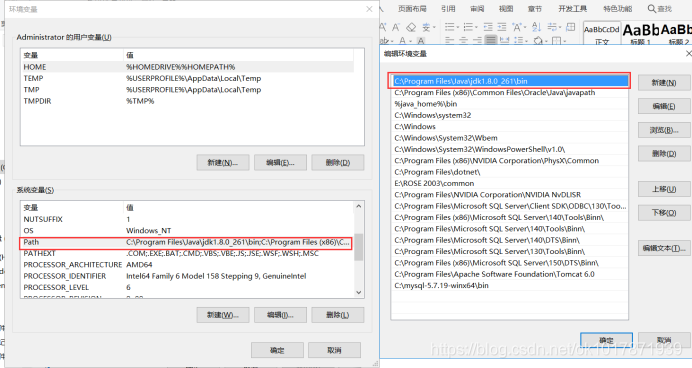Select the Apache Tomcat 6.0 path entry
Screen dimensions: 692x368
click(509, 274)
